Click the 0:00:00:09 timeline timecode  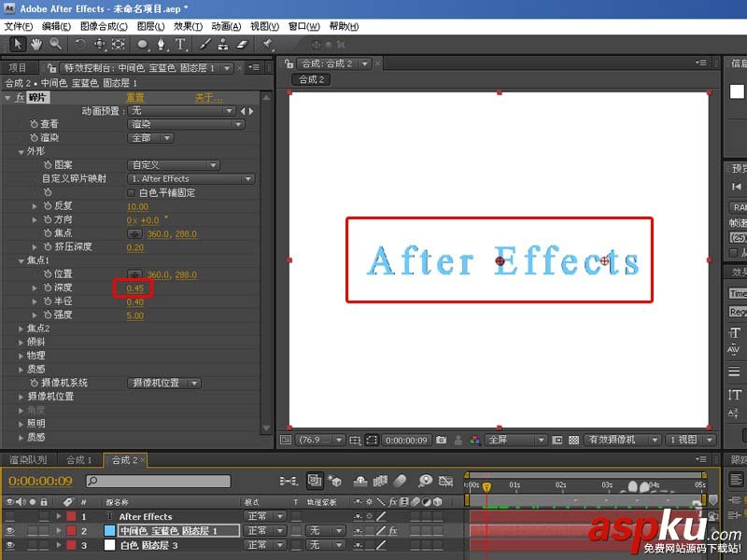pos(40,481)
